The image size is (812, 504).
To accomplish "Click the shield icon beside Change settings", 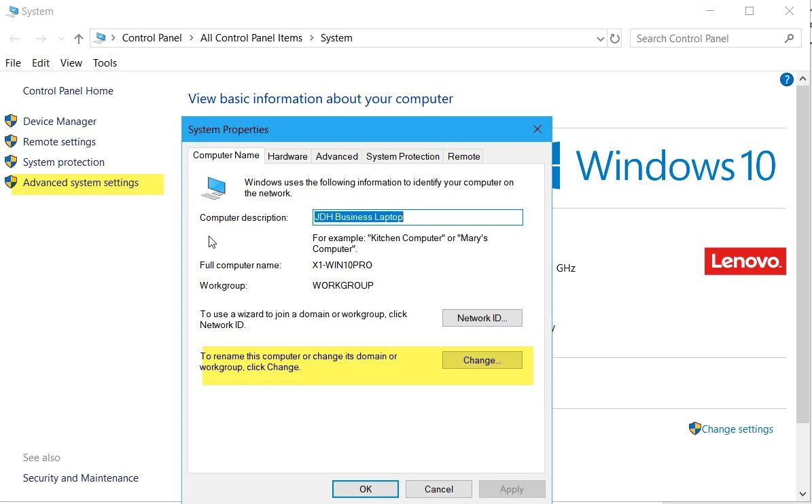I will 694,429.
